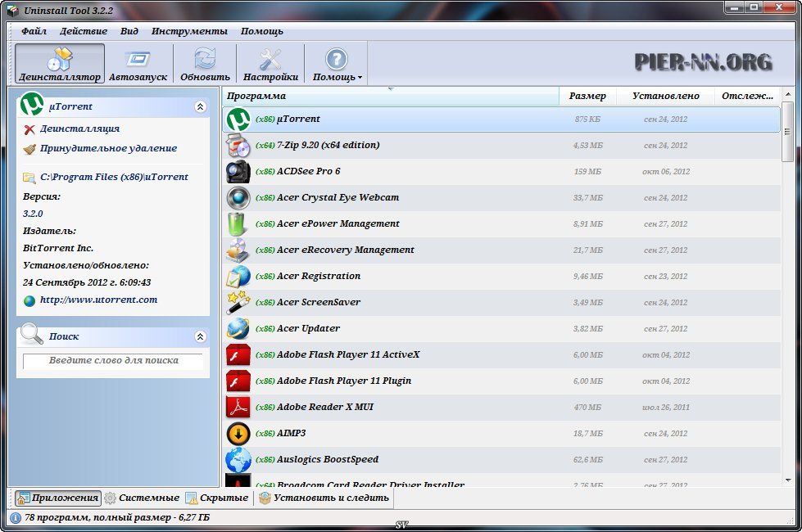The width and height of the screenshot is (802, 532).
Task: Open the Инструменты menu
Action: [189, 31]
